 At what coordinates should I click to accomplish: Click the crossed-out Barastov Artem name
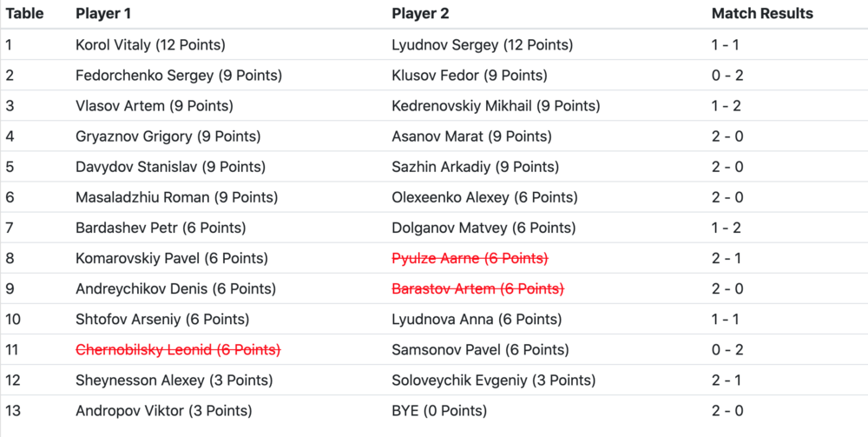(x=477, y=288)
